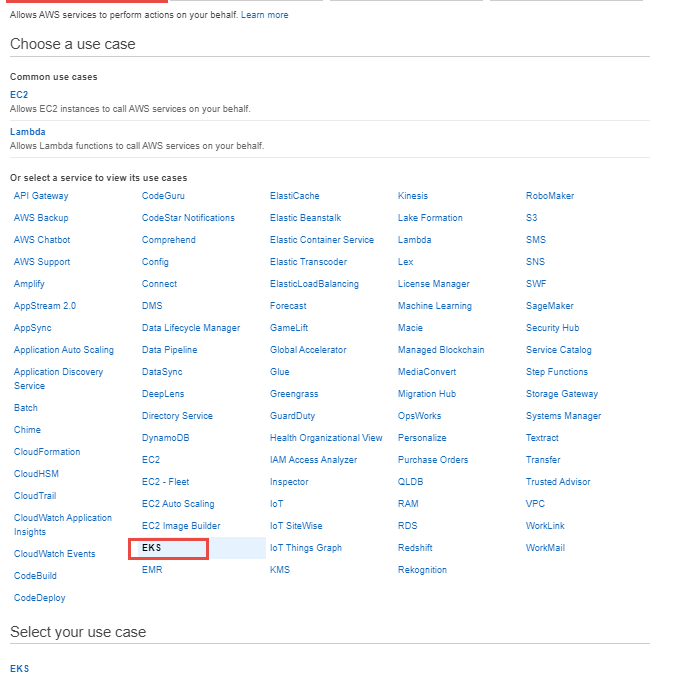Pick the Redshift service link
Viewport: 691px width, 675px height.
(x=415, y=548)
